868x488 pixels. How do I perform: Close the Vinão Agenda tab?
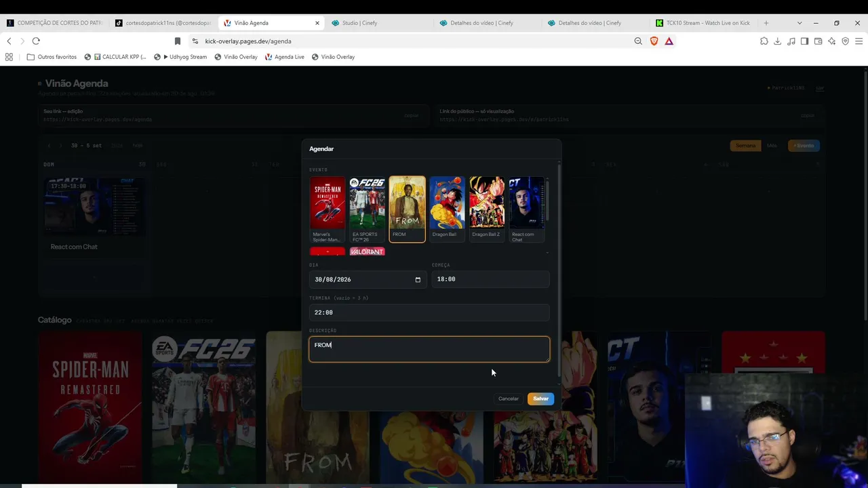317,23
